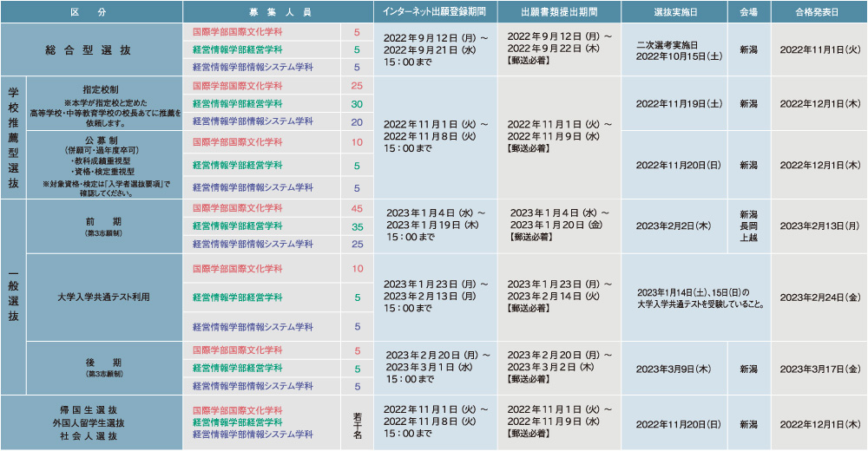Click the 区分 column header

point(90,12)
